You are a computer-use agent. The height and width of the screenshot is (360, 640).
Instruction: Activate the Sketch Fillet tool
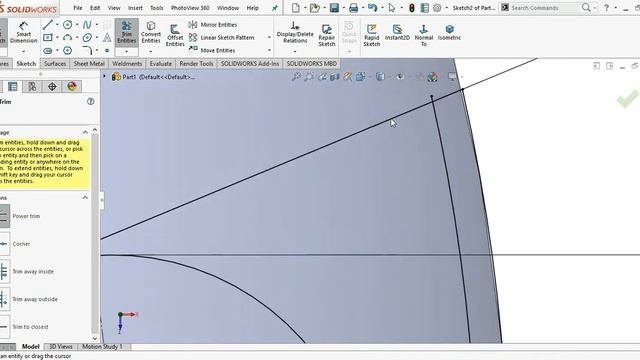click(x=87, y=51)
